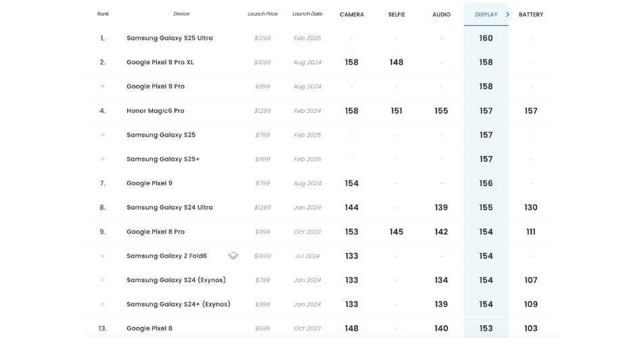Open Samsung Galaxy S24 (Exynos) device link
644x338 pixels.
[x=176, y=280]
